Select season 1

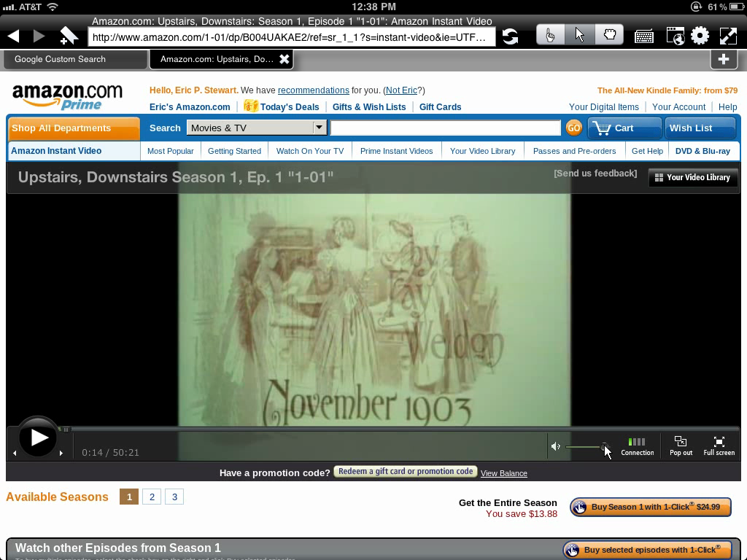[x=129, y=497]
